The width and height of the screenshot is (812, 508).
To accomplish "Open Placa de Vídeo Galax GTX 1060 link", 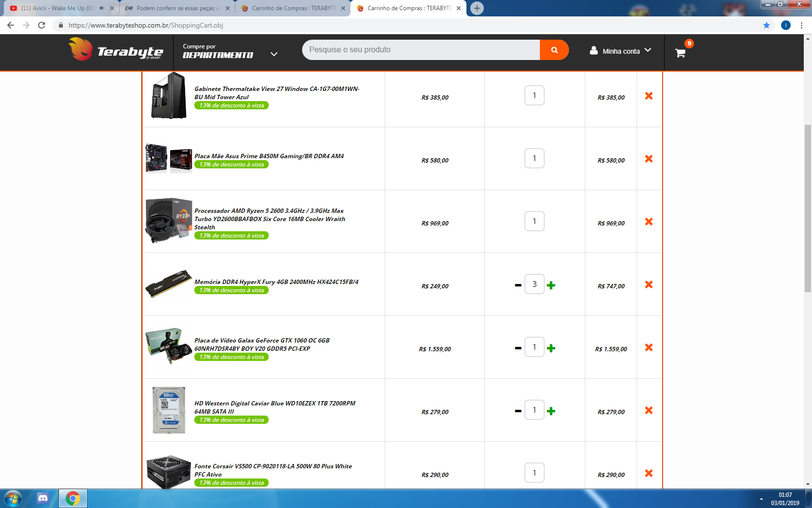I will [x=262, y=344].
